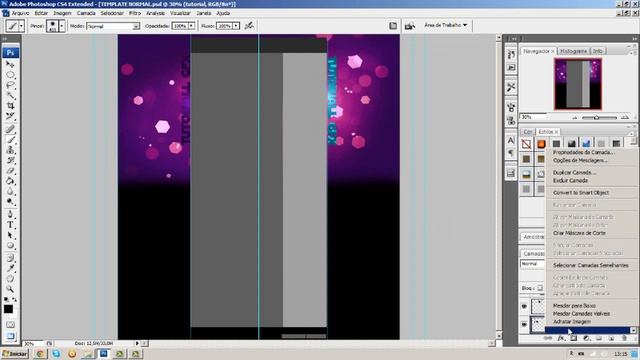The image size is (640, 360).
Task: Select the Crop tool
Action: pyautogui.click(x=10, y=106)
